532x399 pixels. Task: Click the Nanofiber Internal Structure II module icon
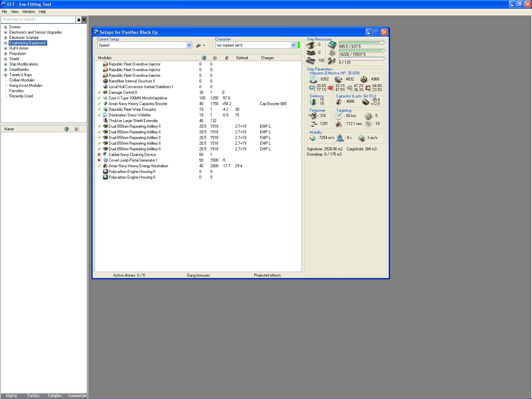105,81
